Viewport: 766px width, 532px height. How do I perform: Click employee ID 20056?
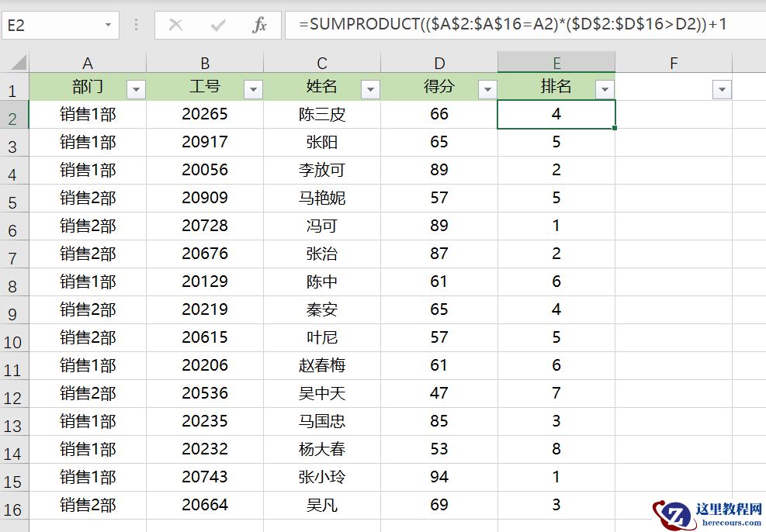pos(205,171)
